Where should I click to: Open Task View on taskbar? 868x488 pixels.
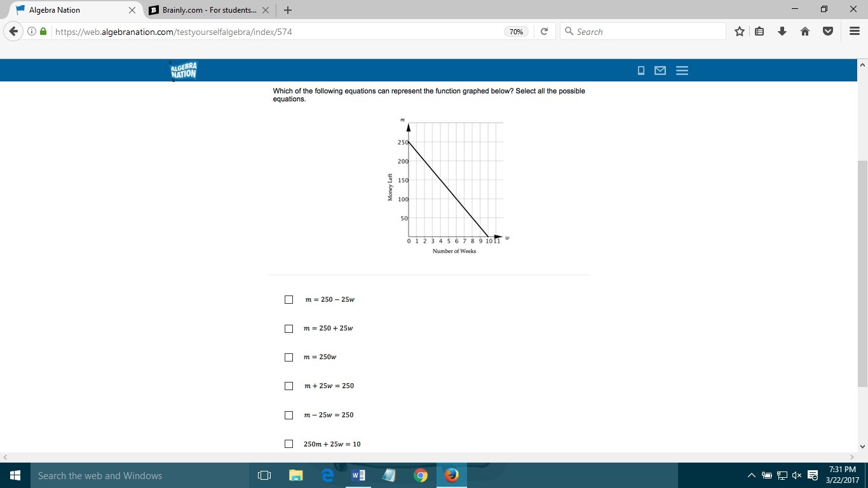coord(264,475)
